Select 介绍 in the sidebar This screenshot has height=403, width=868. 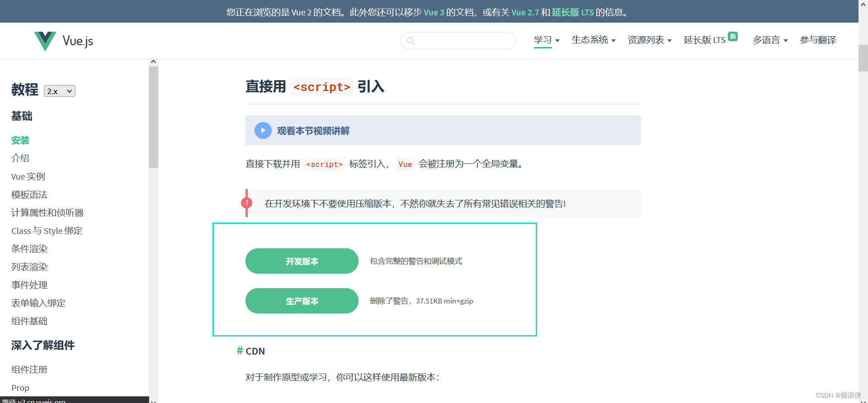20,158
